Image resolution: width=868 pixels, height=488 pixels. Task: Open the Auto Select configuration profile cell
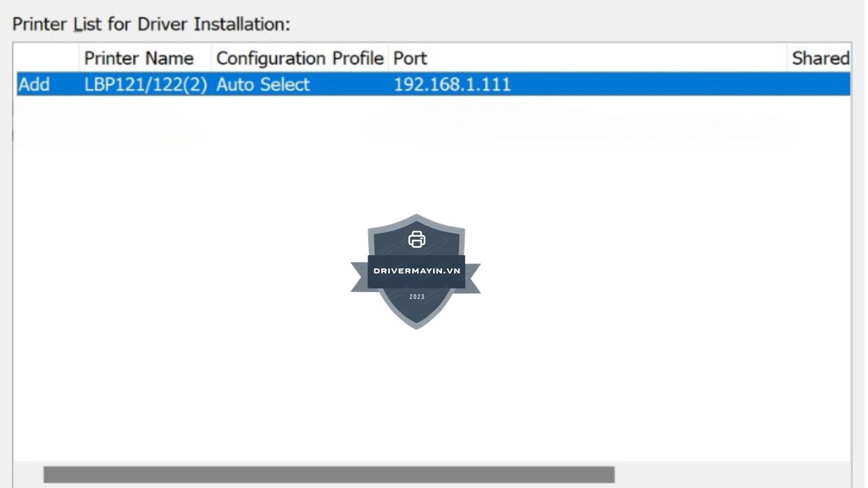tap(263, 85)
